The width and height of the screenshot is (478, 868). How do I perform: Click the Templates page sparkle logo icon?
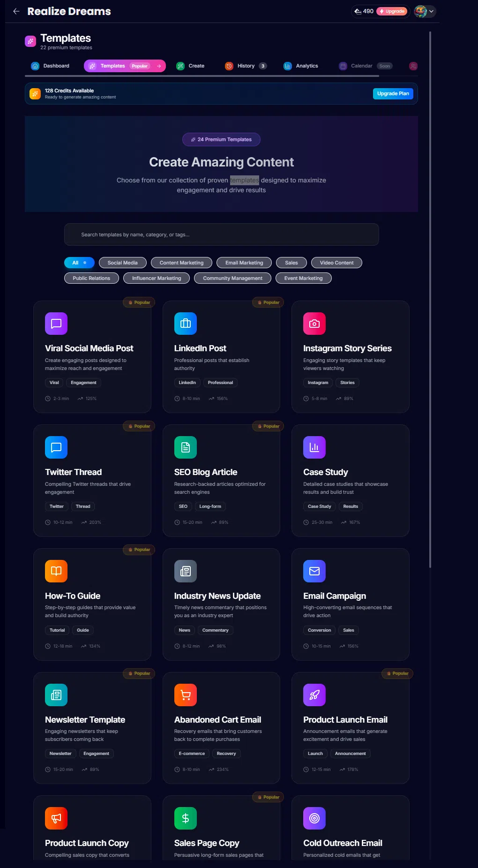(30, 41)
